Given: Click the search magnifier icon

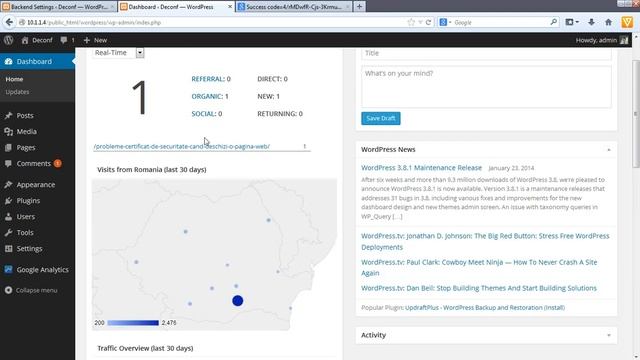Looking at the screenshot, I should (x=553, y=22).
